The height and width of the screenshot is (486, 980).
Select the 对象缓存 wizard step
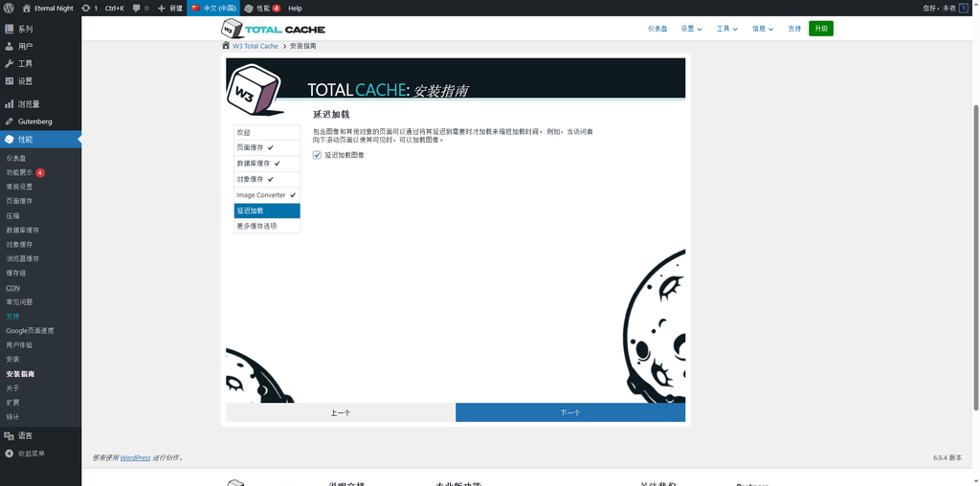coord(267,179)
